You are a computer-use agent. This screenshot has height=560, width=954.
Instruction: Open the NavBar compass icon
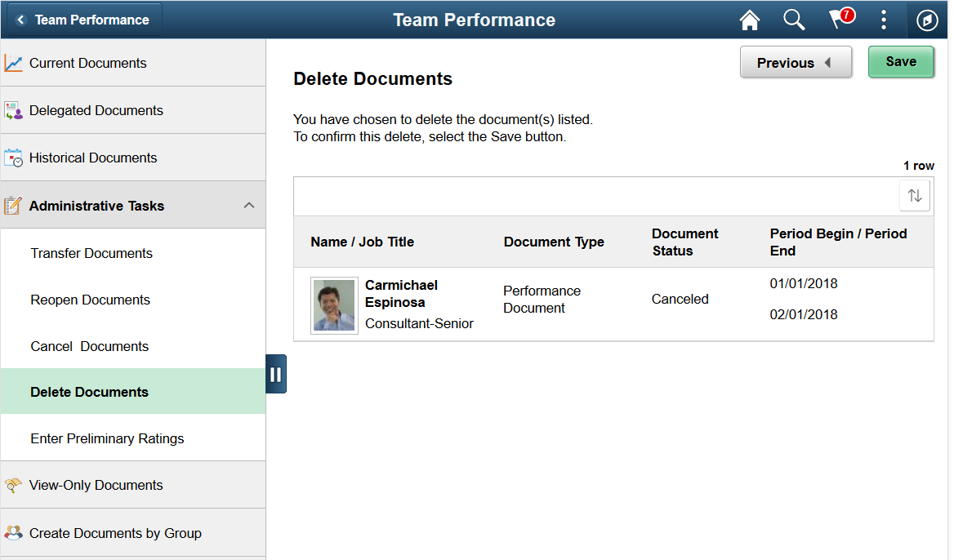pyautogui.click(x=927, y=20)
